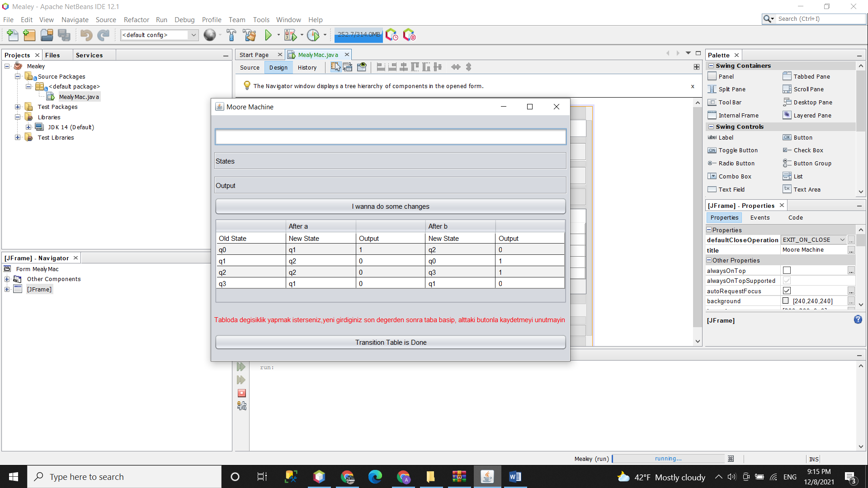Cancel the running Mealey process
Image resolution: width=868 pixels, height=488 pixels.
point(731,459)
